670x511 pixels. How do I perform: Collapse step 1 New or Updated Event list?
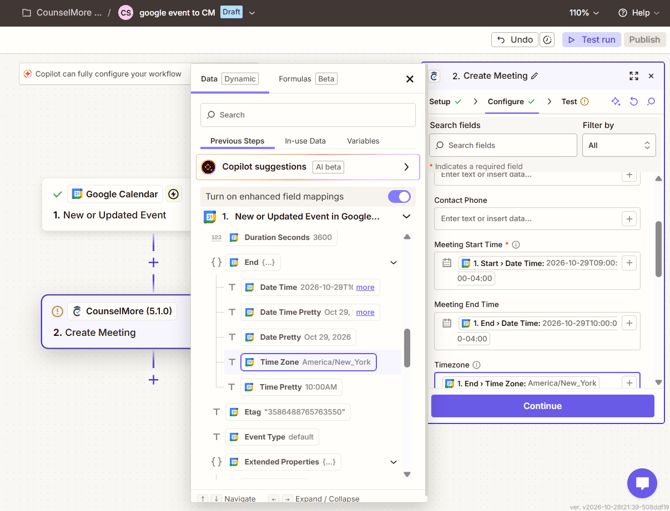pyautogui.click(x=406, y=217)
